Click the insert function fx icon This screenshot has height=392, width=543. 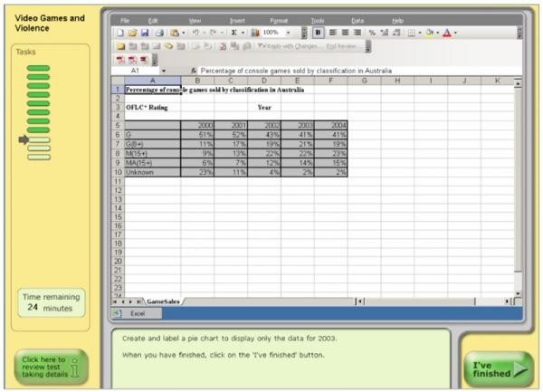[194, 71]
